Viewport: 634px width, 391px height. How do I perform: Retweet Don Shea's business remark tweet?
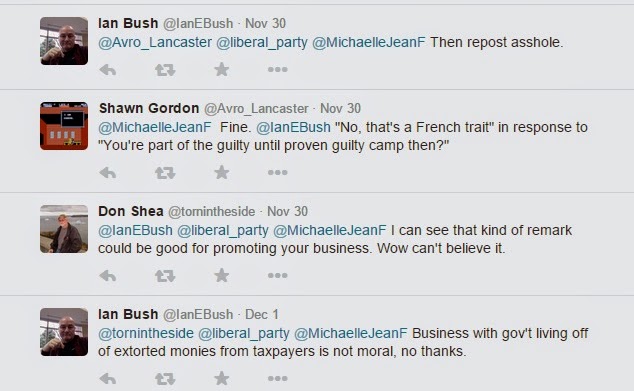[x=165, y=276]
